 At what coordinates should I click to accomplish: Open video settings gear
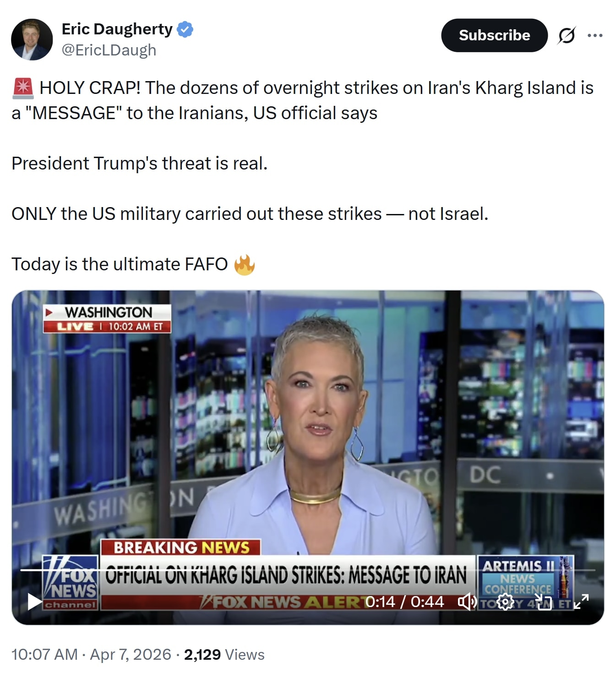click(505, 602)
